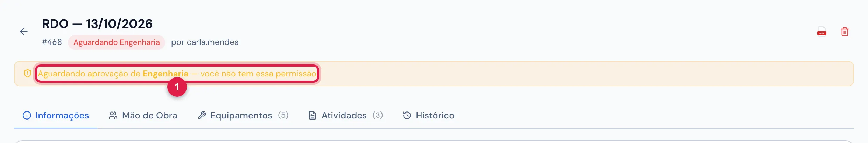
Task: Click the Equipamentos count badge (5)
Action: (283, 115)
